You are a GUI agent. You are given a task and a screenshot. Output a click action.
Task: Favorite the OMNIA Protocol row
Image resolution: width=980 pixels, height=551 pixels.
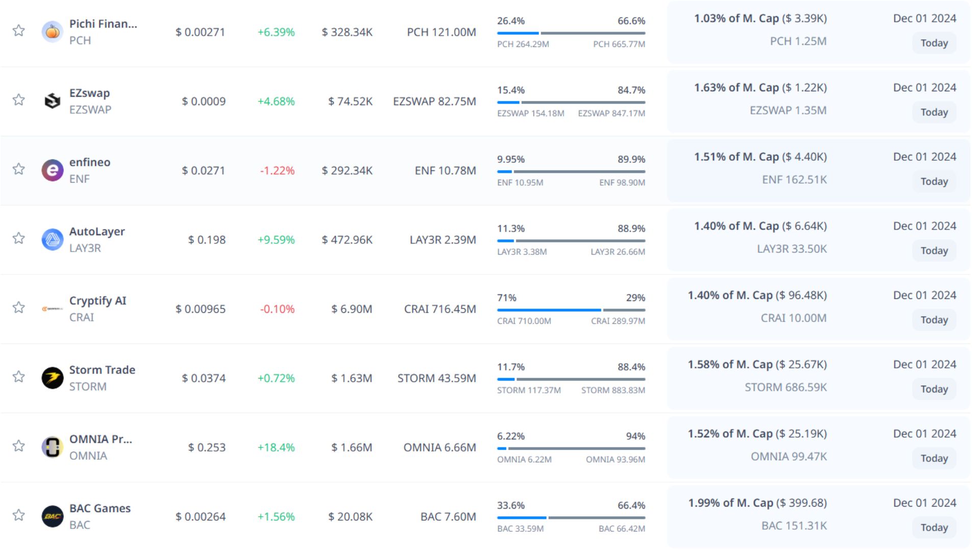click(x=19, y=446)
